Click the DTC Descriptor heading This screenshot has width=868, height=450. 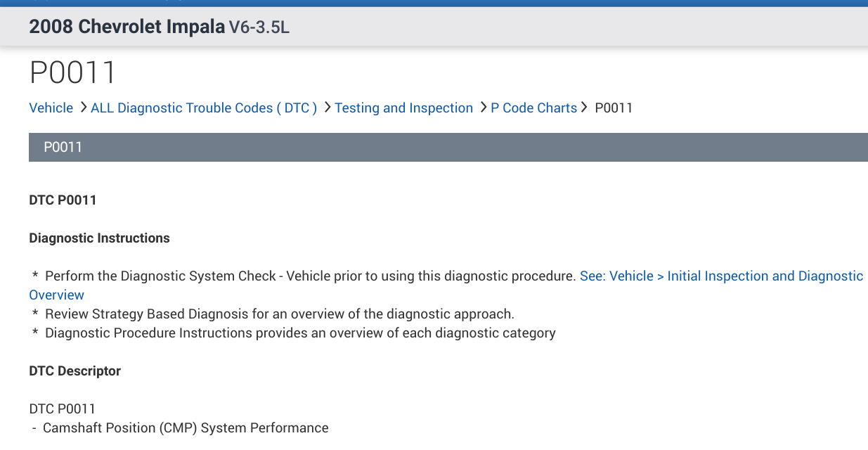click(75, 371)
